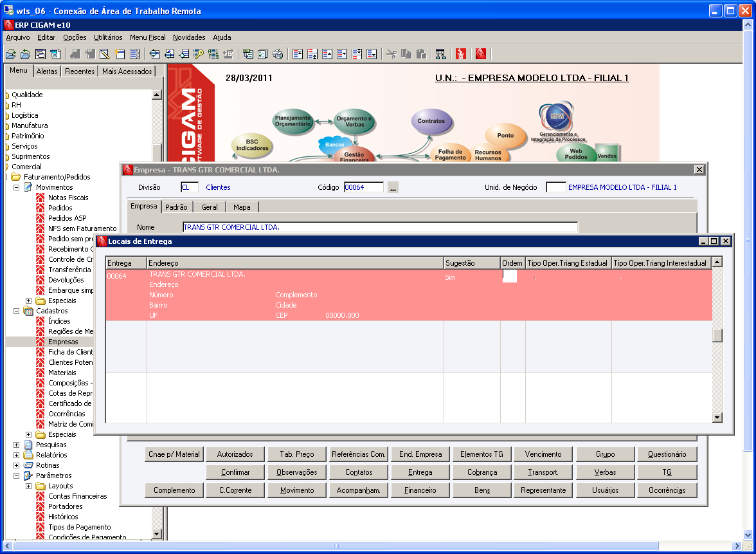
Task: Click the network hierarchy diagram toolbar icon
Action: tap(441, 54)
